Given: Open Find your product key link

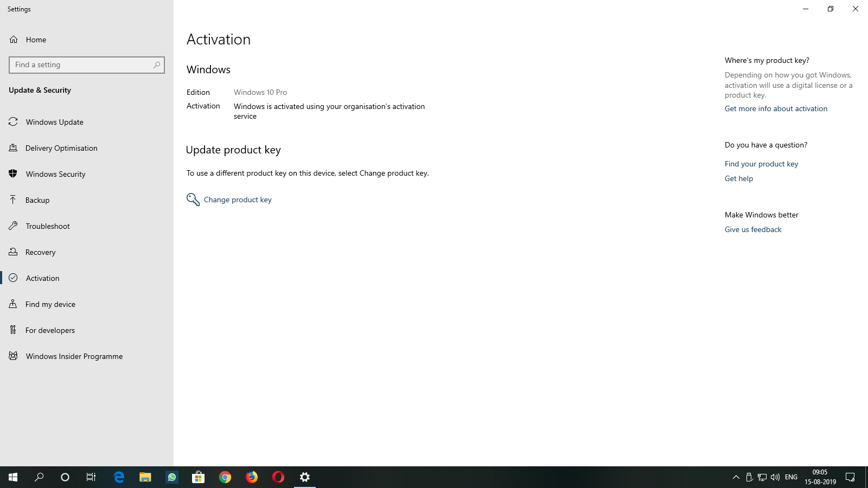Looking at the screenshot, I should (x=761, y=164).
